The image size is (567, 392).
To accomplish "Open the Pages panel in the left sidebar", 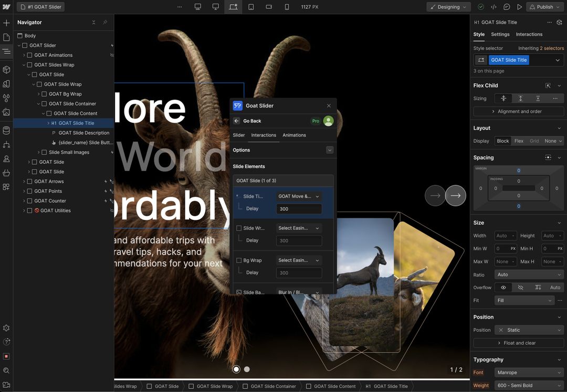I will pos(6,37).
